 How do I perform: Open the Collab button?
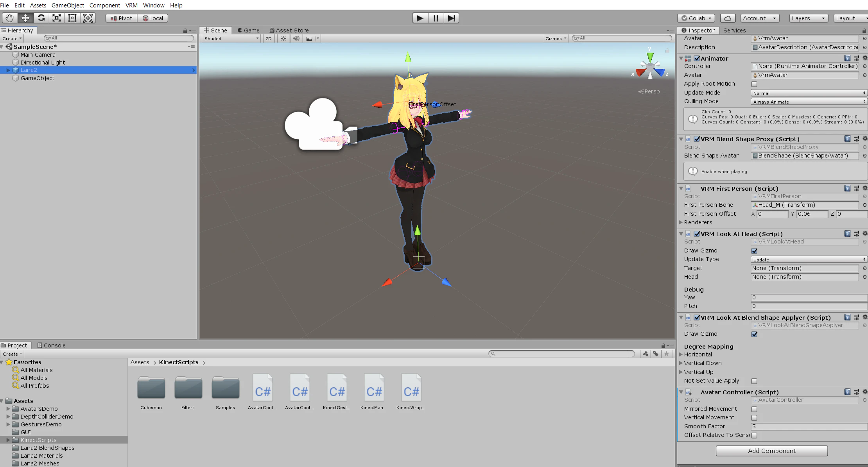696,18
